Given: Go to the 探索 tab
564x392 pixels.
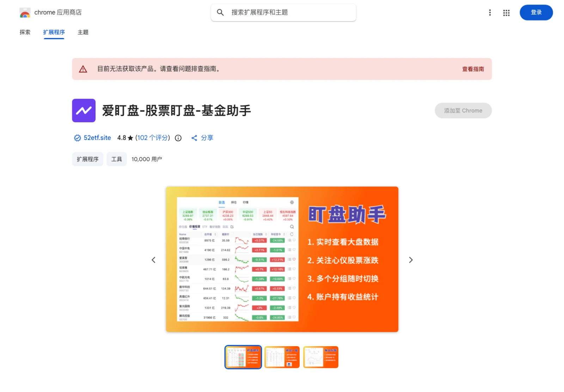Looking at the screenshot, I should pos(25,32).
